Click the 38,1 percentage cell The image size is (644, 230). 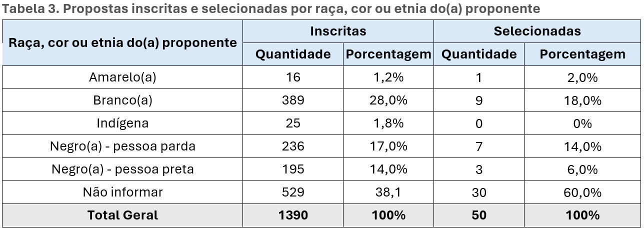[388, 192]
